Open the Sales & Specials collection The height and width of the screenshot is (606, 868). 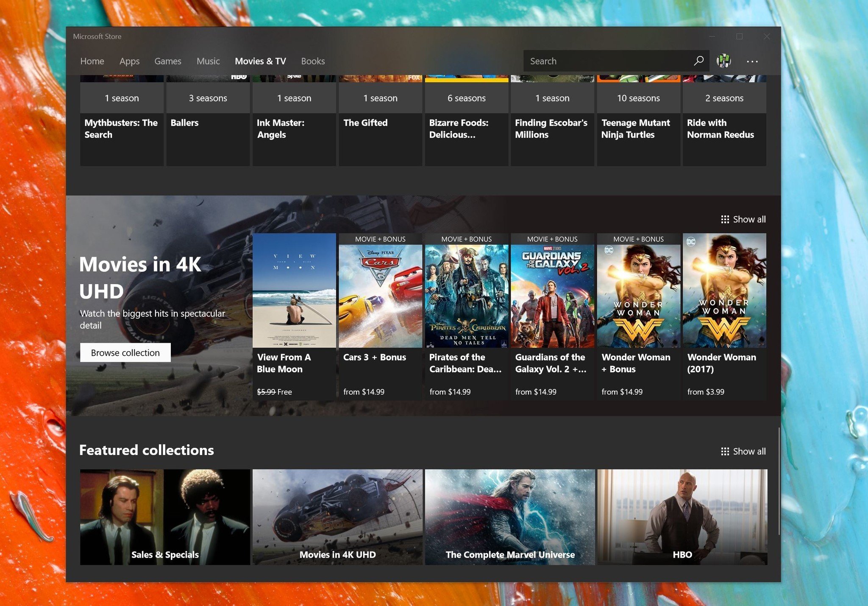click(x=165, y=517)
